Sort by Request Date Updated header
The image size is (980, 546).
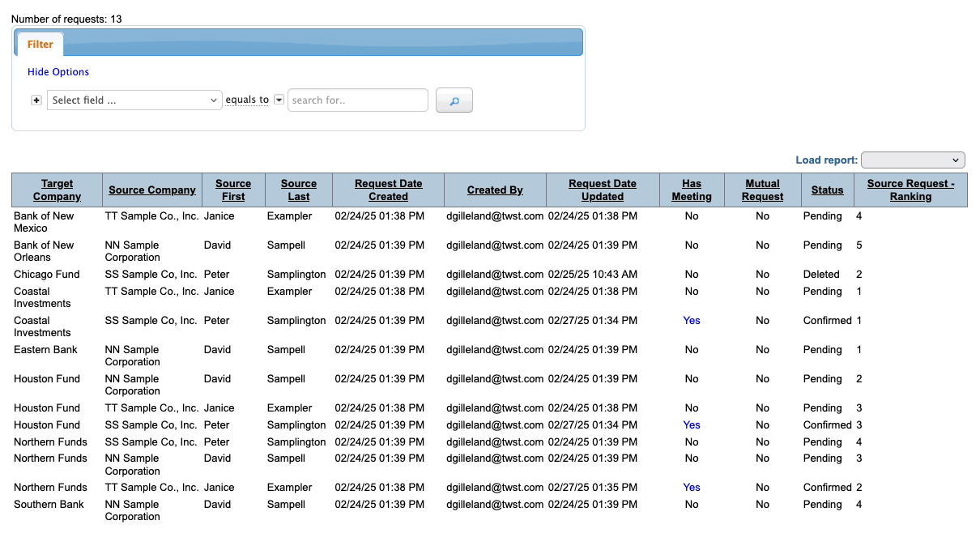(x=603, y=190)
